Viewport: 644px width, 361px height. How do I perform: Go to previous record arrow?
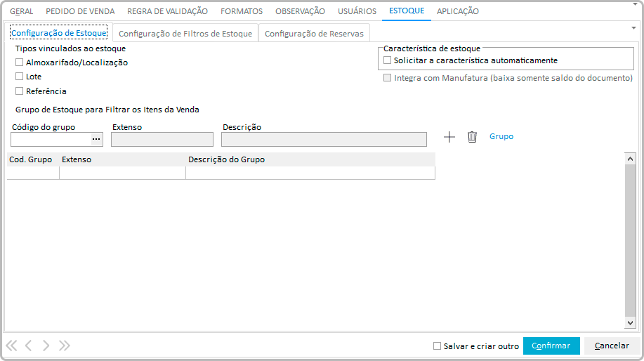pyautogui.click(x=28, y=346)
